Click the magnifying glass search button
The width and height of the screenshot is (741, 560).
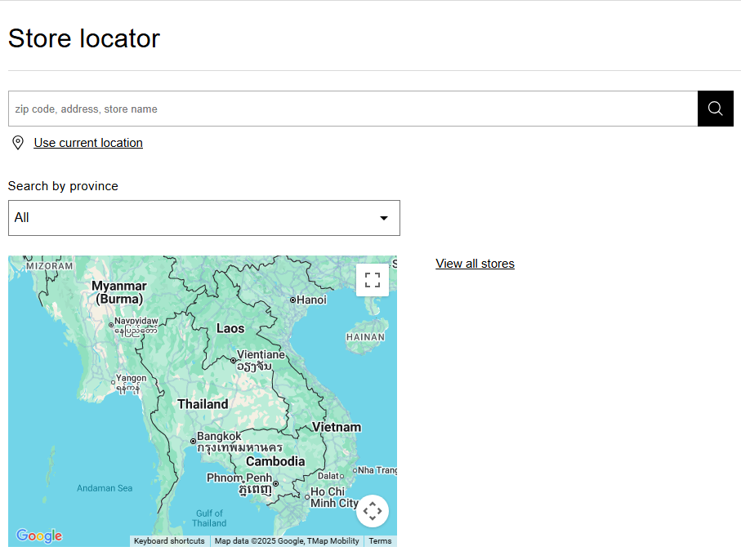(715, 109)
